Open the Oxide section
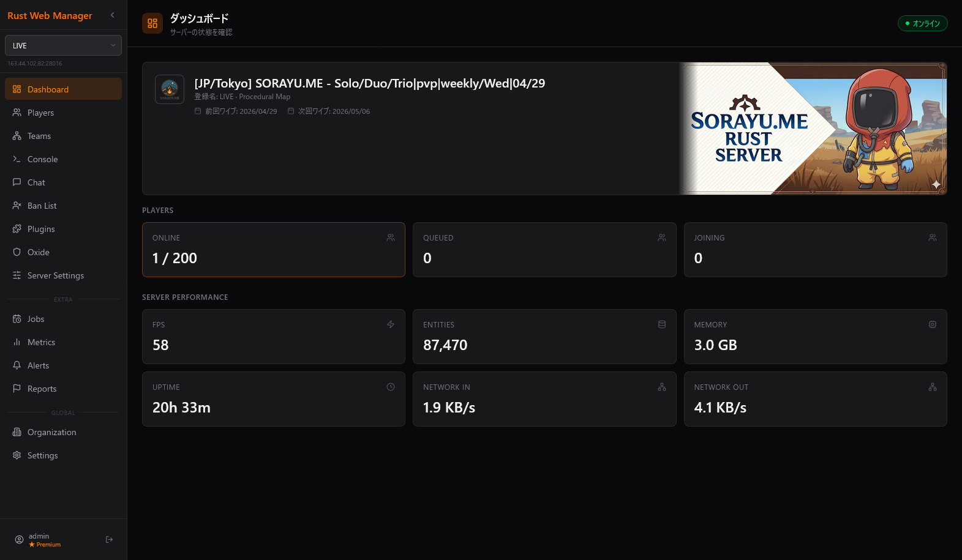This screenshot has height=560, width=962. click(x=63, y=252)
